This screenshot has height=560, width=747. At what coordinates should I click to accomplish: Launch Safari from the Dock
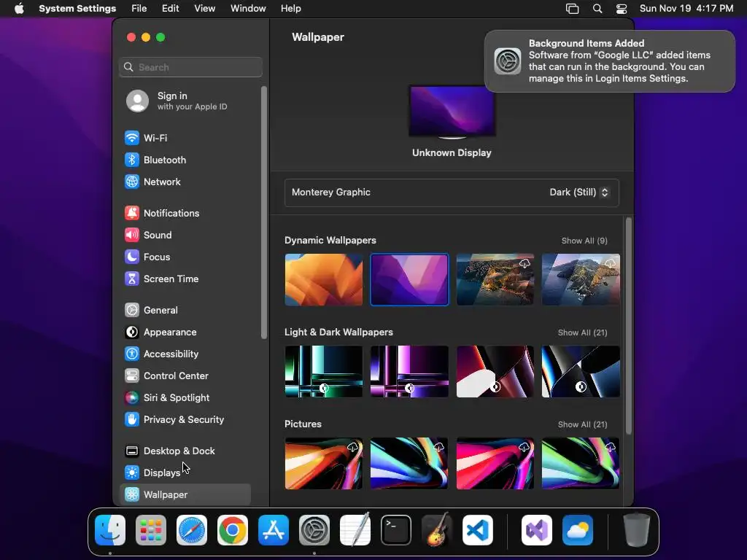point(192,530)
